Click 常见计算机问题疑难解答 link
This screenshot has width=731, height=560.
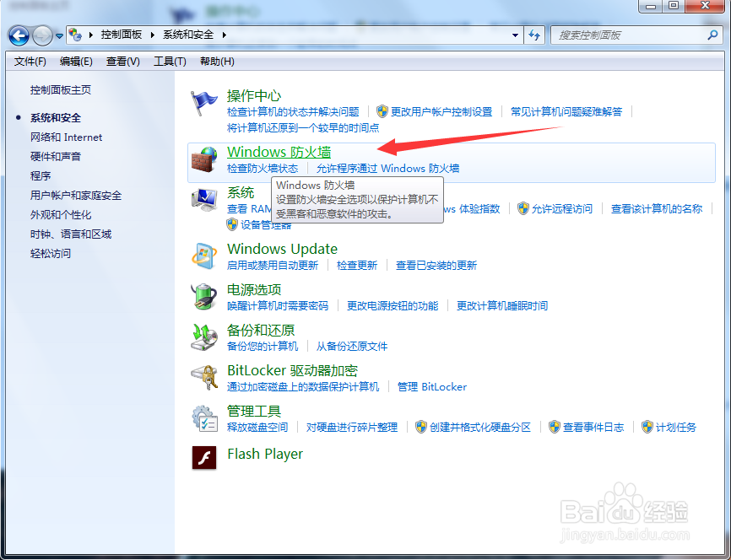[x=566, y=112]
